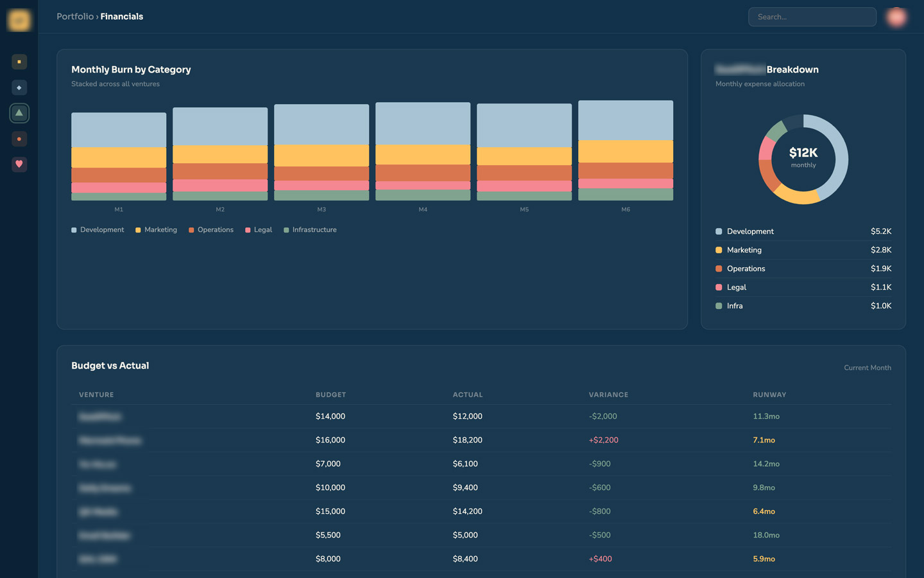
Task: Click the Financials breadcrumb item
Action: click(122, 17)
